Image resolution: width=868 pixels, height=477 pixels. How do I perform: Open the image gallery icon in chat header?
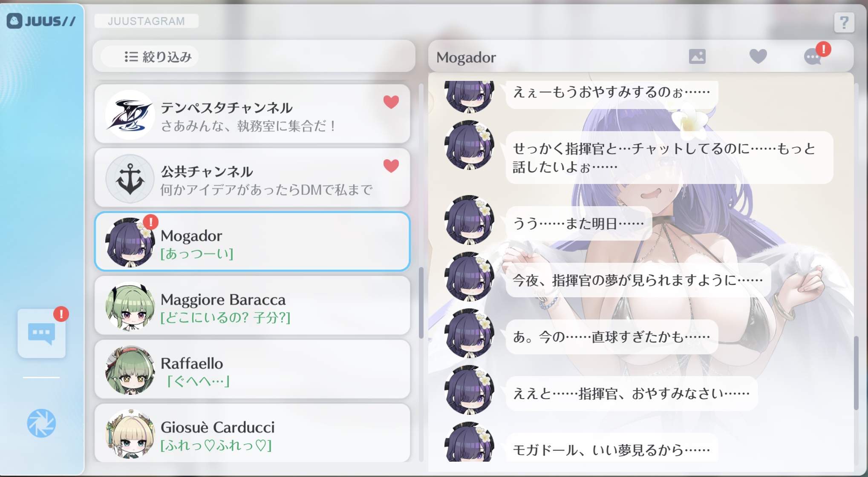pos(697,56)
